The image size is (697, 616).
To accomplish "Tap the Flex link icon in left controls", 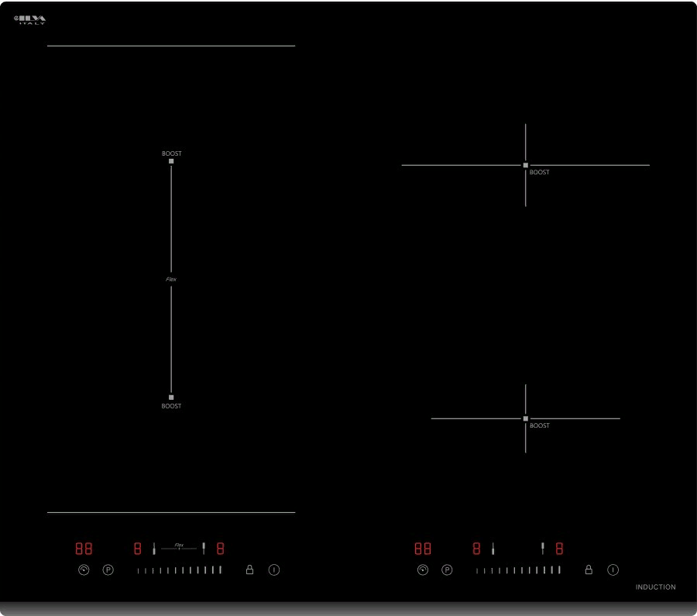I will (179, 546).
